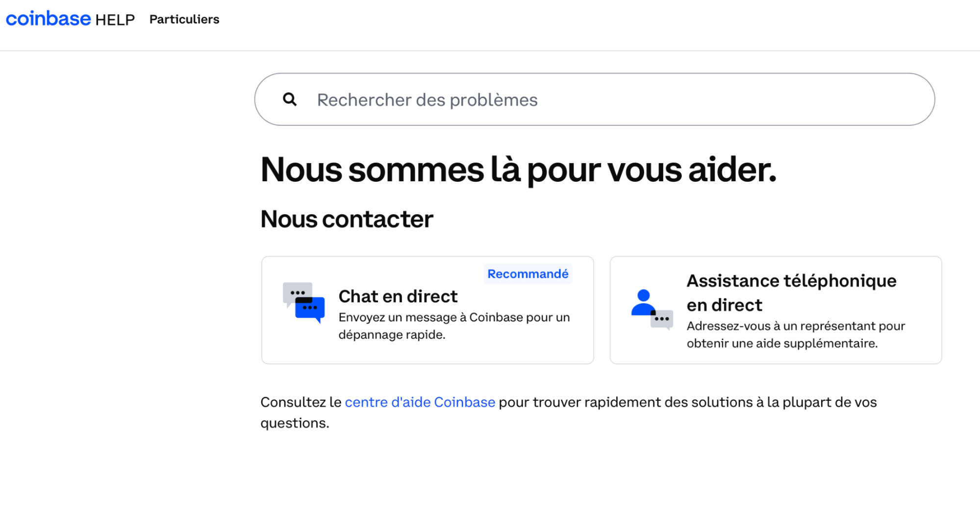Viewport: 980px width, 512px height.
Task: Select the Chat en direct card
Action: coord(427,310)
